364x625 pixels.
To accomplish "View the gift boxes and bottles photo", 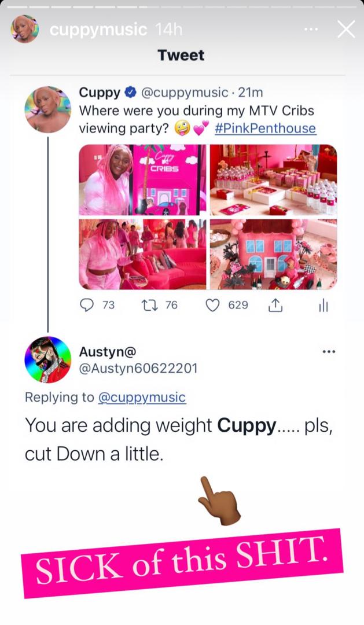I will pyautogui.click(x=274, y=180).
